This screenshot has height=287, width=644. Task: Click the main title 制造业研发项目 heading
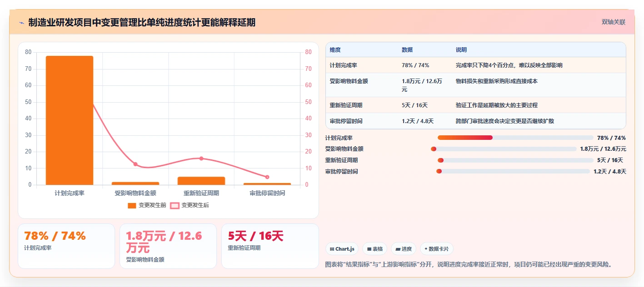142,22
